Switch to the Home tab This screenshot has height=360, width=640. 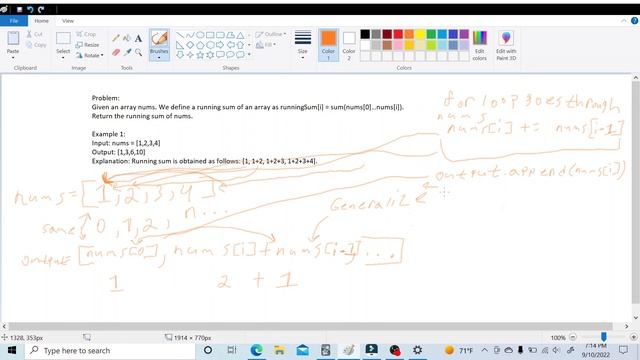point(41,20)
